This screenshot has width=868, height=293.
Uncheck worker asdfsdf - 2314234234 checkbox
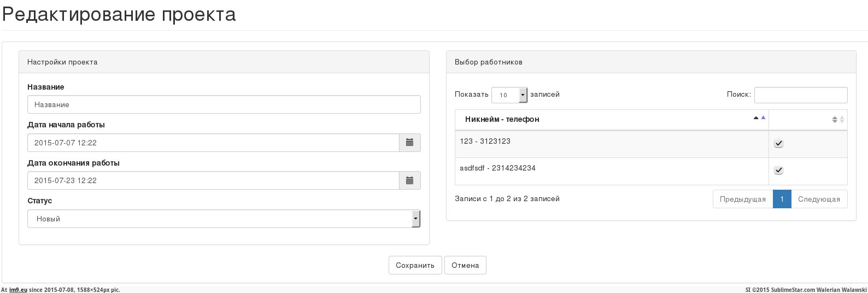point(779,171)
